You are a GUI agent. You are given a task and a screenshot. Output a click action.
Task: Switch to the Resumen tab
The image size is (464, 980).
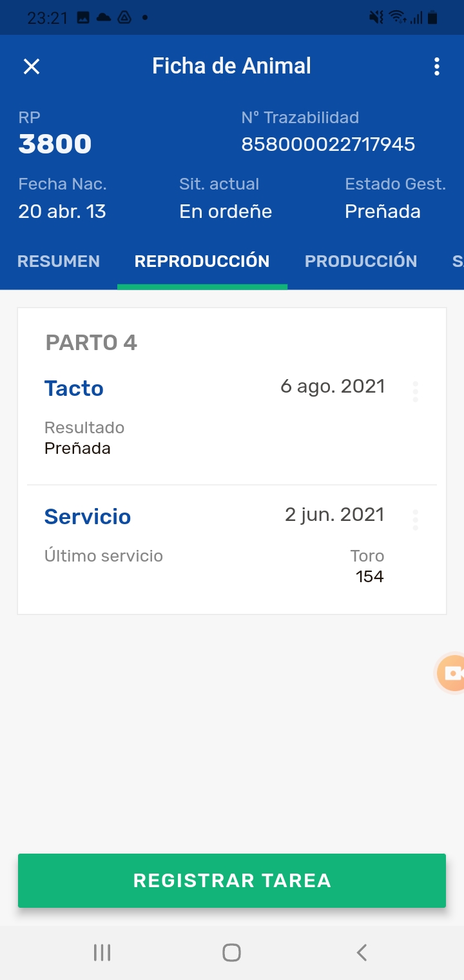point(59,261)
